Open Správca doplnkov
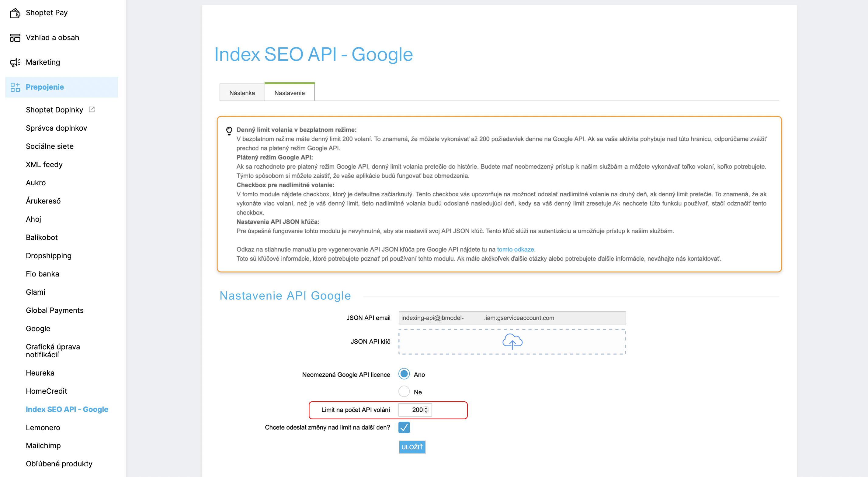The height and width of the screenshot is (477, 868). [56, 128]
